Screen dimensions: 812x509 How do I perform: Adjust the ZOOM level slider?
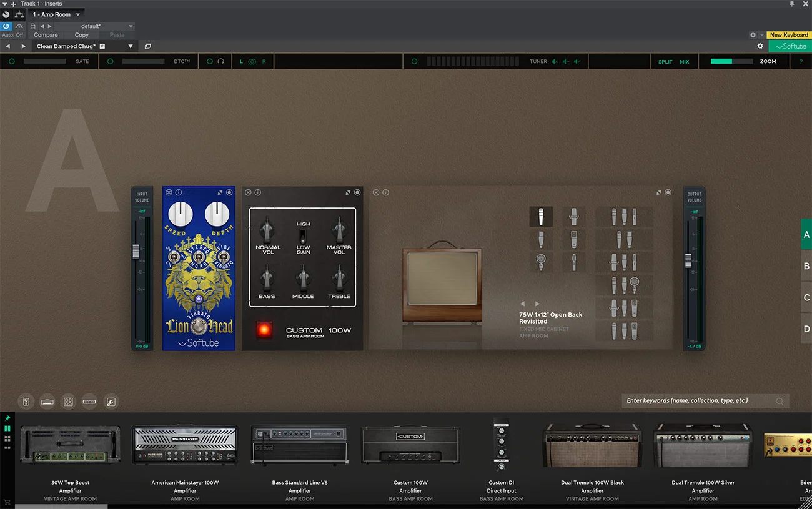[731, 61]
